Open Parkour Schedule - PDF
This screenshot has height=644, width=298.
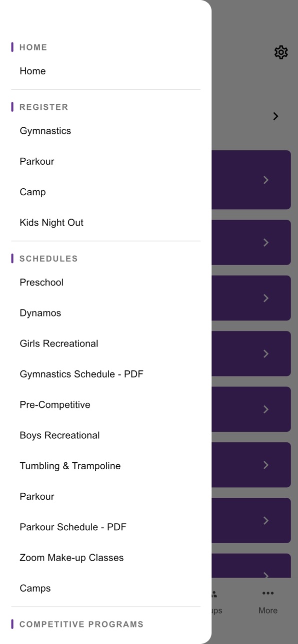point(73,527)
